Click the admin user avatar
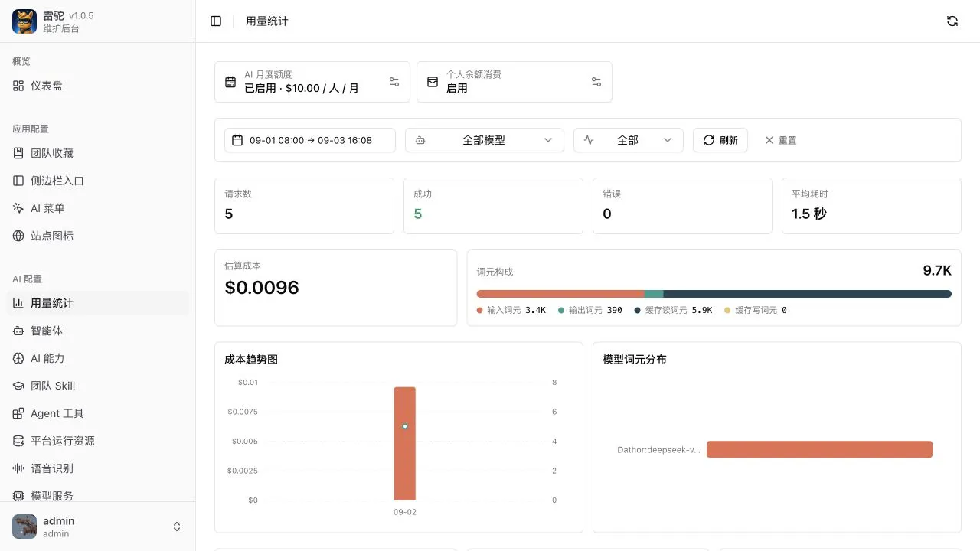This screenshot has width=980, height=551. [x=24, y=527]
